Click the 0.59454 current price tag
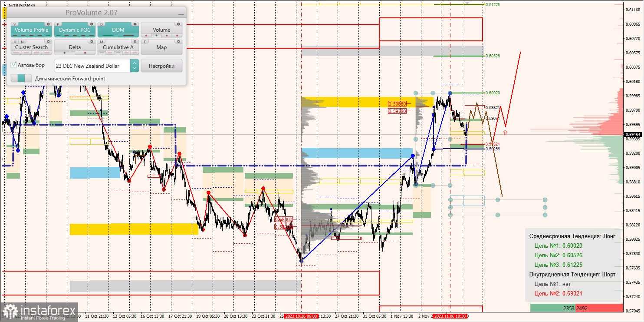Screen dimensions: 644x322 [633, 134]
